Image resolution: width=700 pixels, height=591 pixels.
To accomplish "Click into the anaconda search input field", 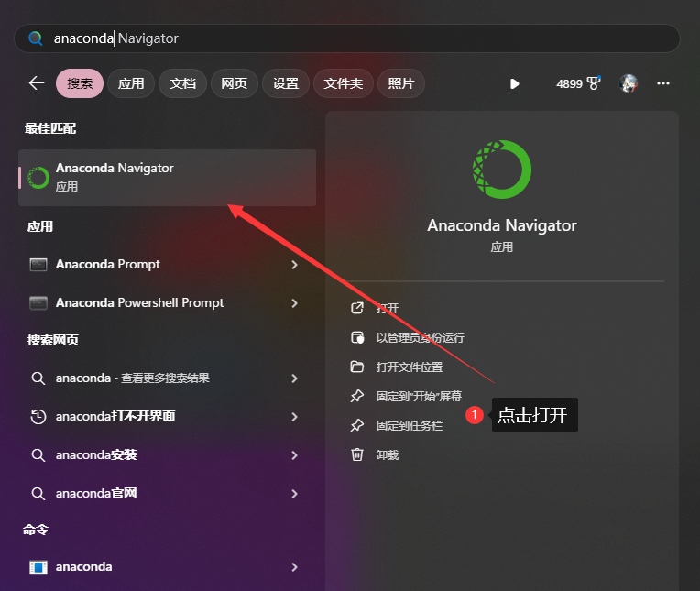I will (x=347, y=38).
